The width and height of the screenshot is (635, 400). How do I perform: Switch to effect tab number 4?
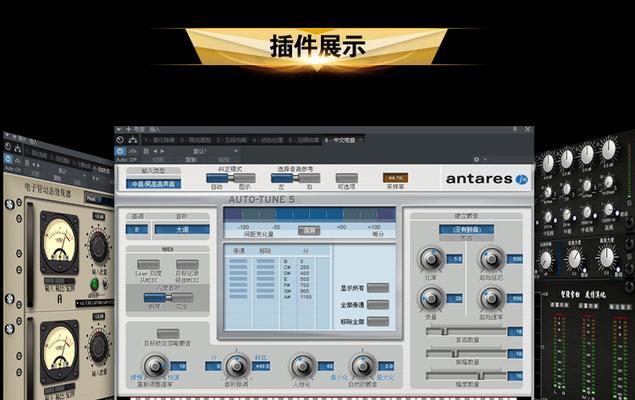tap(268, 140)
